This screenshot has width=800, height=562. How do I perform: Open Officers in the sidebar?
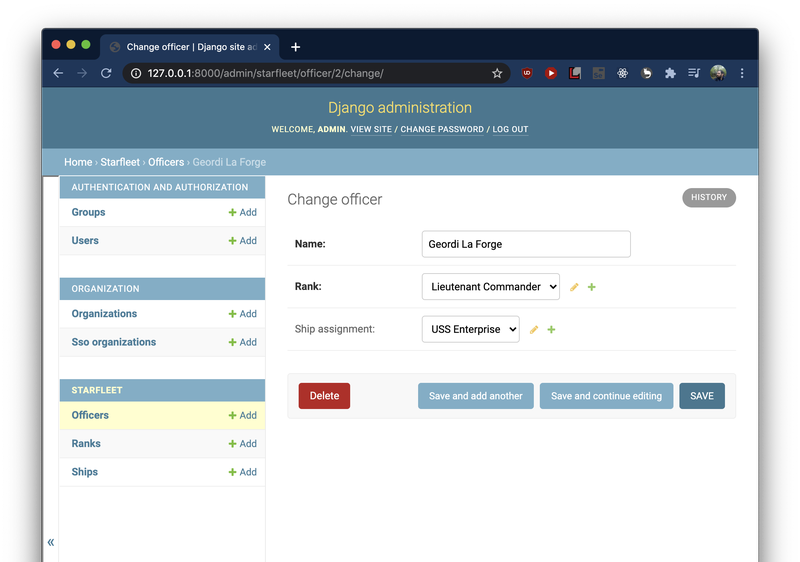(x=90, y=415)
